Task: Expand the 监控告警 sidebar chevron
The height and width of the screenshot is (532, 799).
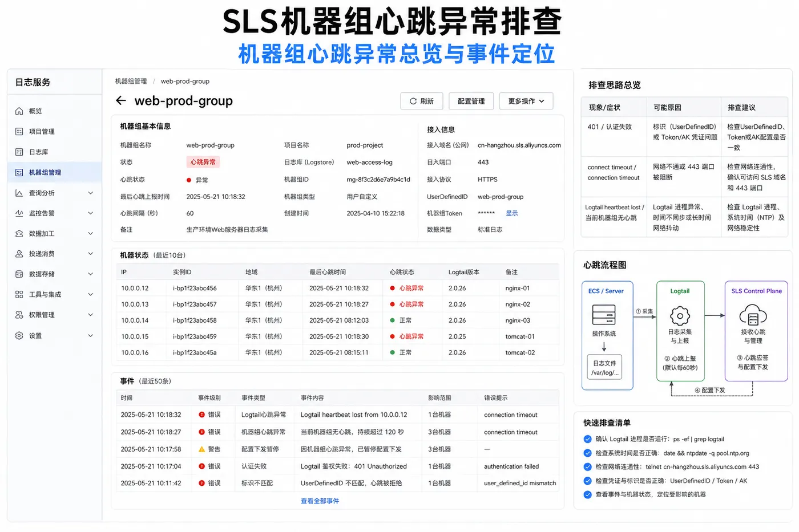Action: tap(91, 213)
